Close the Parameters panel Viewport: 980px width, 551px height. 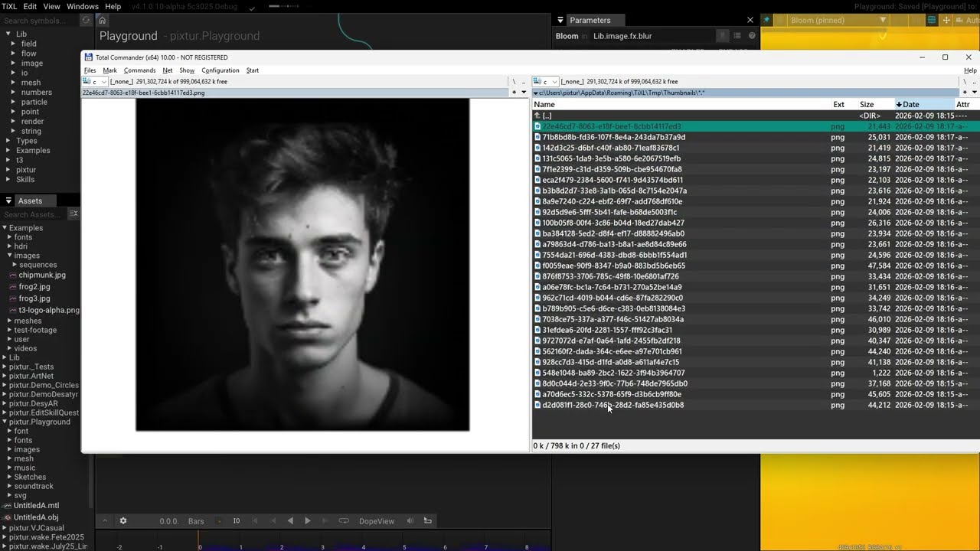tap(750, 20)
